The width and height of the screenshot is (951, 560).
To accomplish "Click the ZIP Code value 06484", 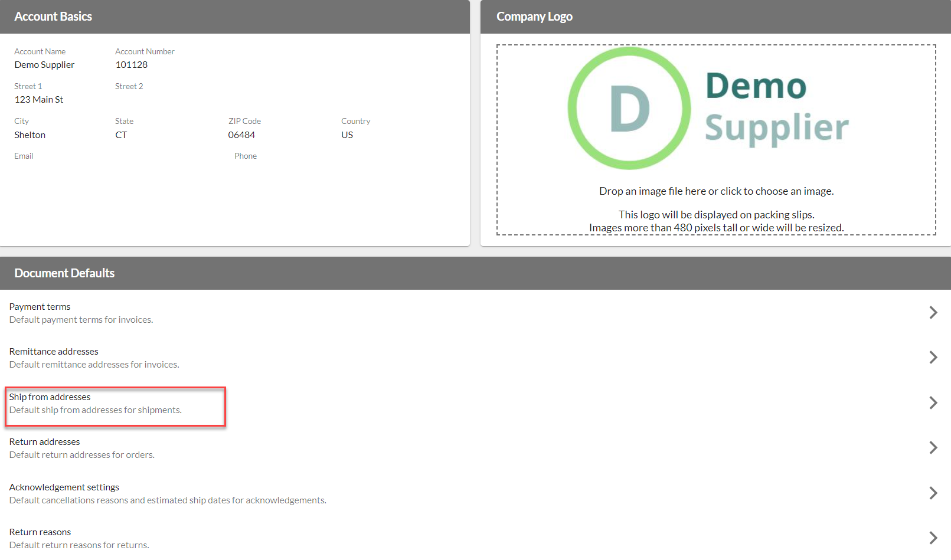I will (241, 135).
